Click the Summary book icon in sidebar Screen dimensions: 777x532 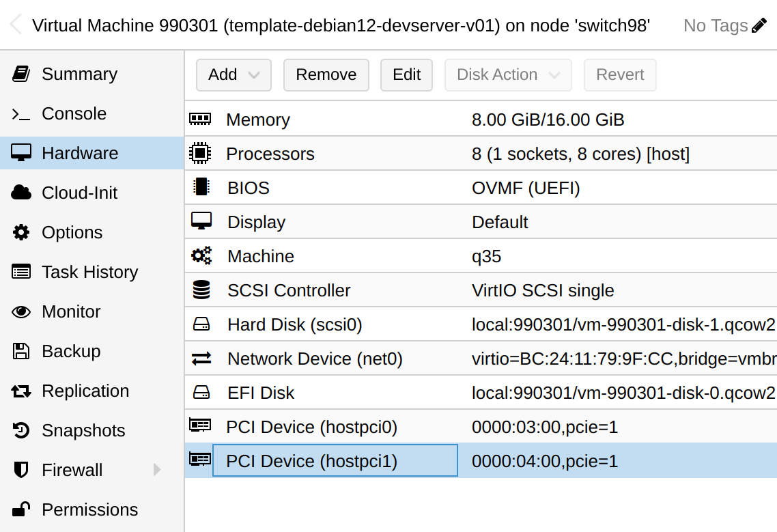tap(20, 74)
